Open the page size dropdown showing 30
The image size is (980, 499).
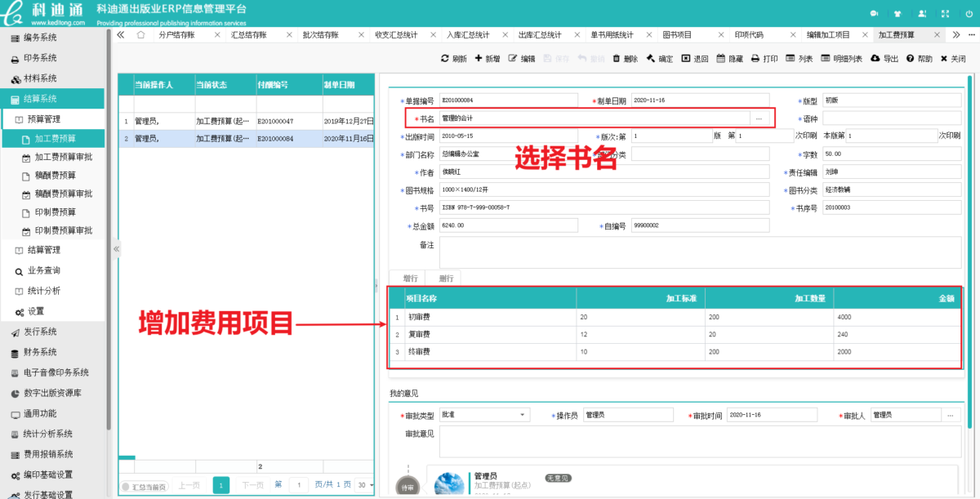pyautogui.click(x=364, y=485)
